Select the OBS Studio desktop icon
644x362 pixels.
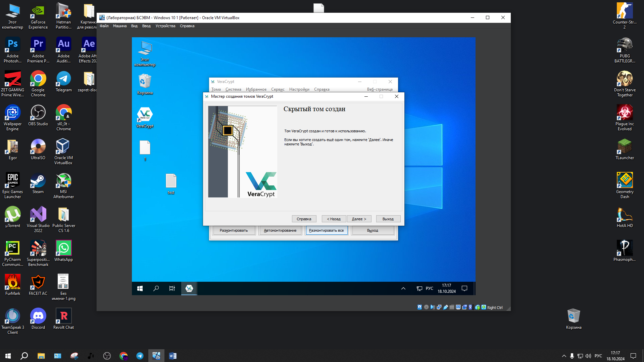coord(38,116)
